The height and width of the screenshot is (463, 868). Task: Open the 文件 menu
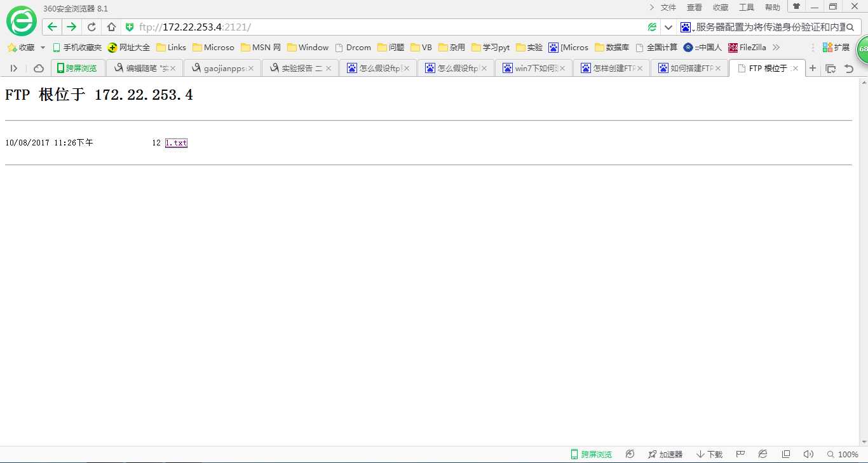coord(668,8)
